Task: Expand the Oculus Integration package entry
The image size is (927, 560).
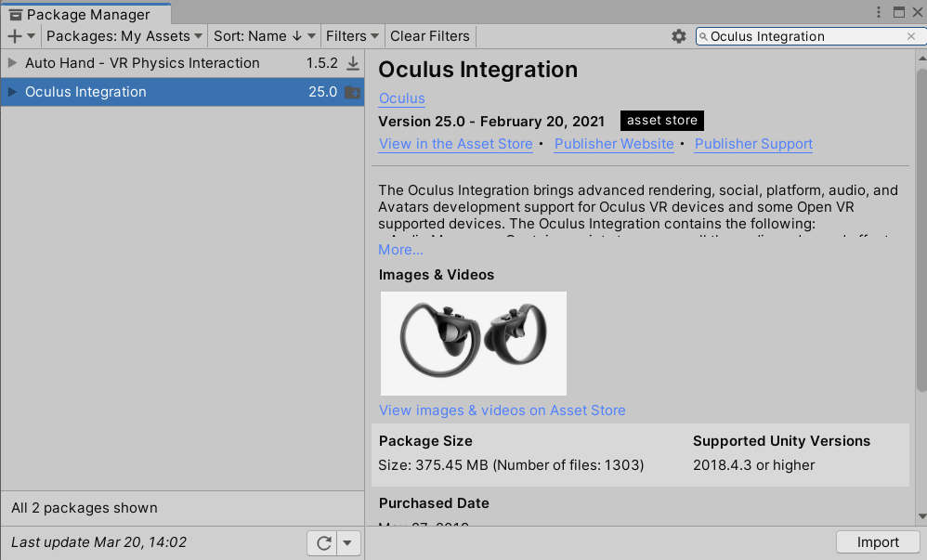Action: click(x=12, y=92)
